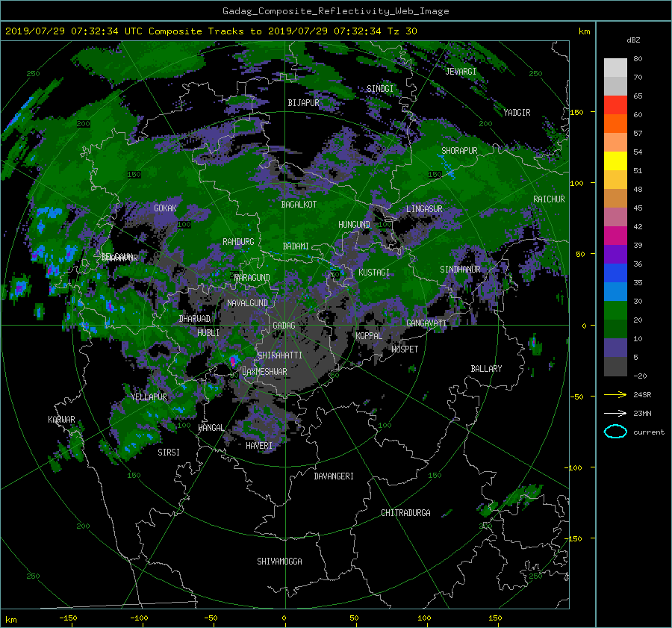Click the HUBLI city label
672x628 pixels.
[x=208, y=333]
